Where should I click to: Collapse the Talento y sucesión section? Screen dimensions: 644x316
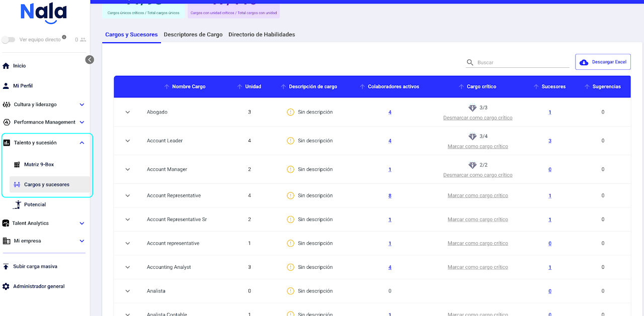coord(82,143)
